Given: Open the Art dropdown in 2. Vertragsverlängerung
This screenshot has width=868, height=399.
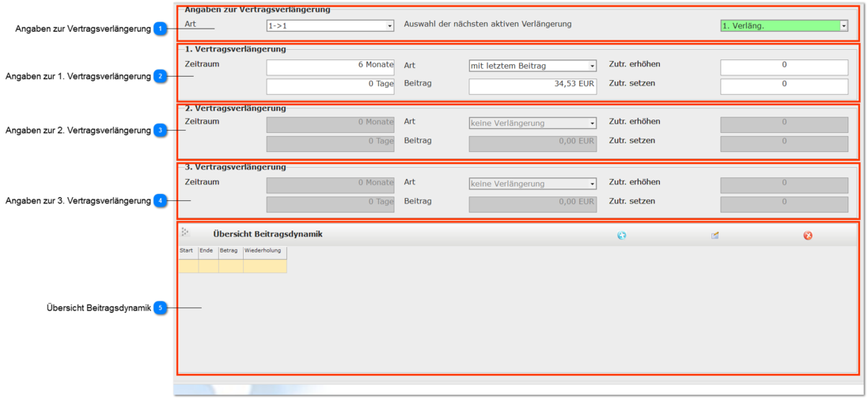Looking at the screenshot, I should (533, 123).
